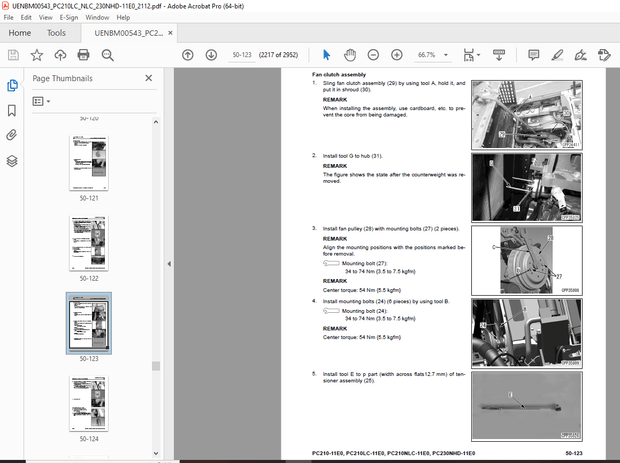This screenshot has width=620, height=463.
Task: Open the Bookmarks sidebar panel
Action: (12, 111)
